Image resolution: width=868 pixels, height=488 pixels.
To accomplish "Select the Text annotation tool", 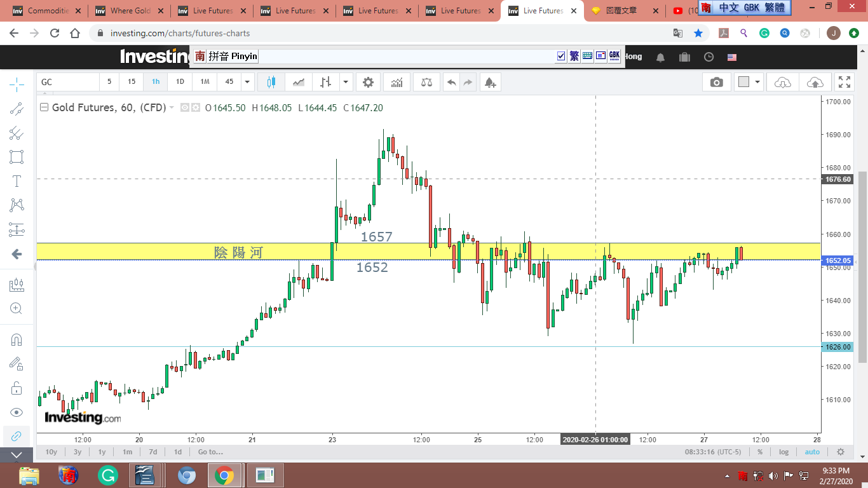I will click(17, 181).
